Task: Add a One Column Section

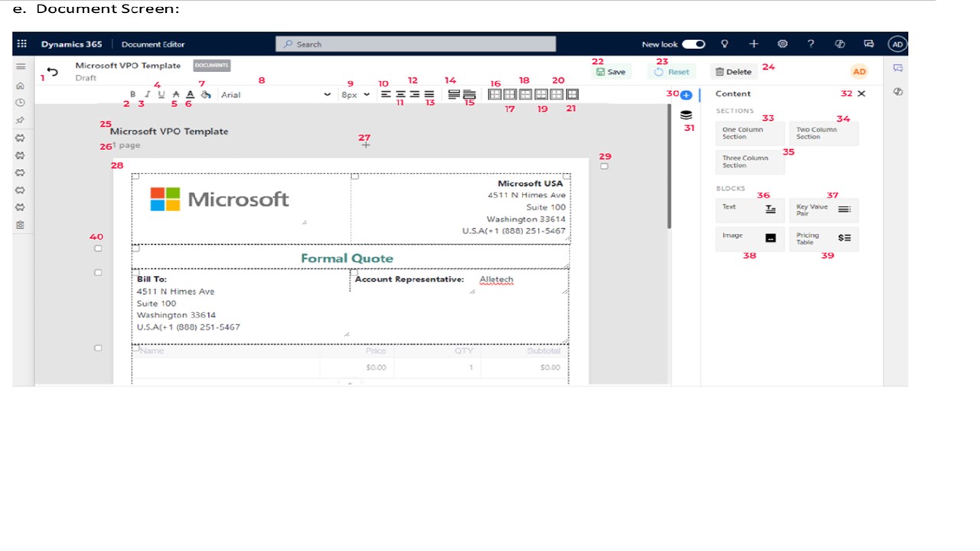Action: coord(750,133)
